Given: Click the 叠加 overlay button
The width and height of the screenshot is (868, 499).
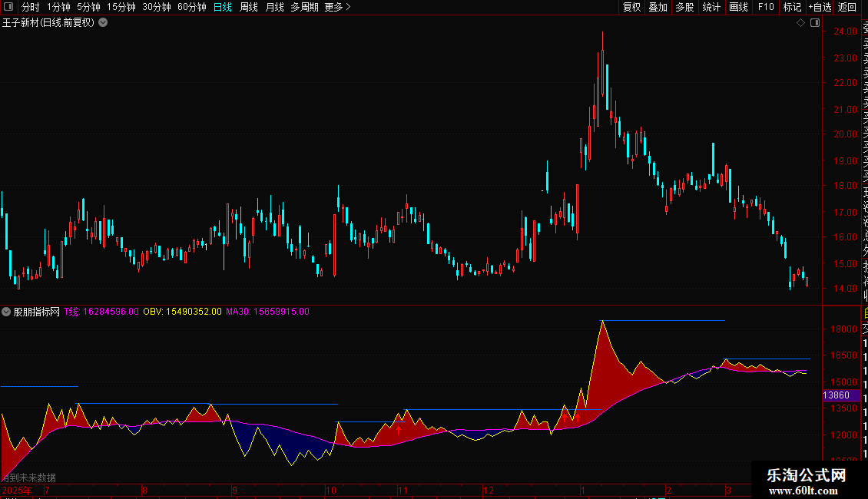Looking at the screenshot, I should tap(658, 7).
